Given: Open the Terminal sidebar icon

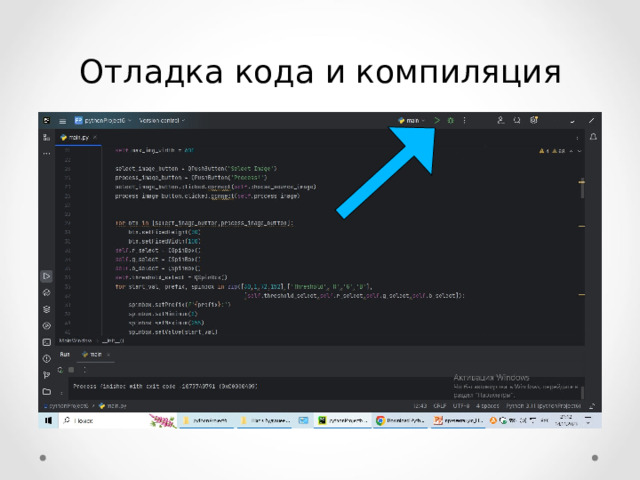Looking at the screenshot, I should point(47,342).
